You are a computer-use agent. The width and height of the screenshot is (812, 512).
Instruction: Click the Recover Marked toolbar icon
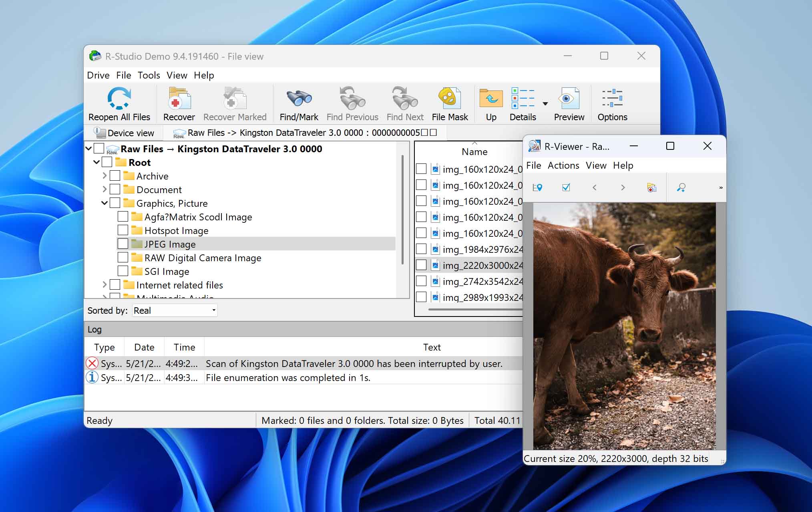[235, 98]
